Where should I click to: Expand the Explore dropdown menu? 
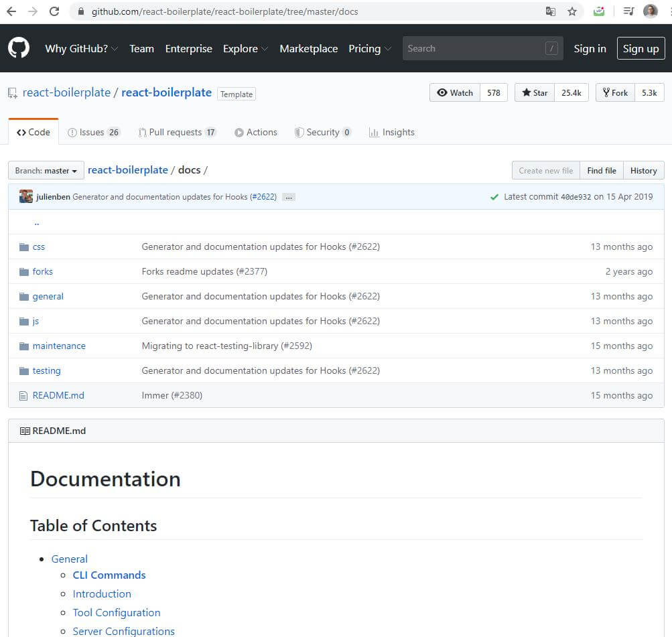coord(245,48)
